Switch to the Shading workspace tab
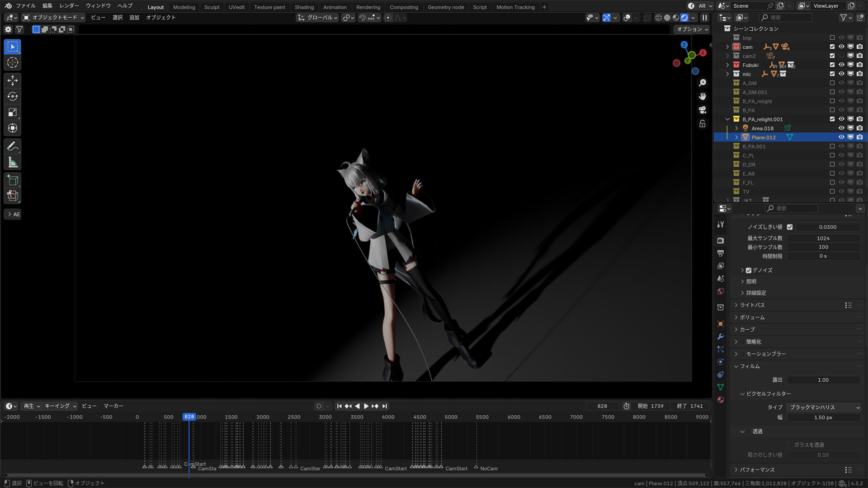 304,7
